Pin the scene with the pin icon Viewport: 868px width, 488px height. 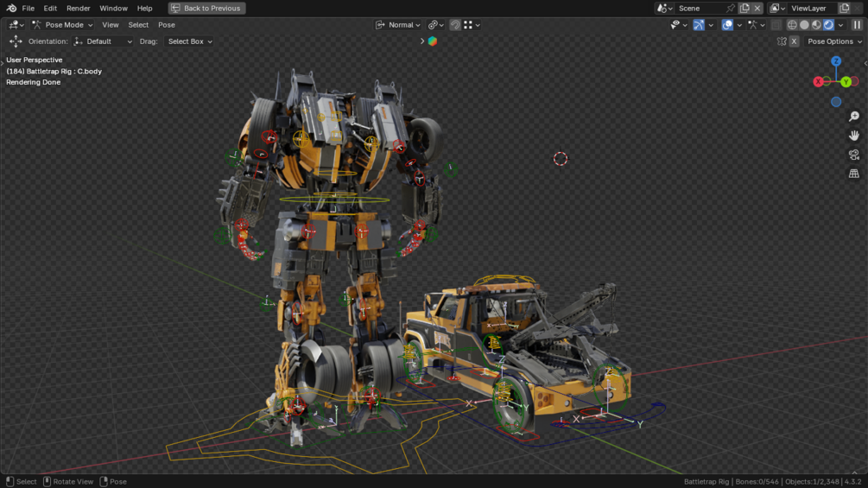coord(731,9)
